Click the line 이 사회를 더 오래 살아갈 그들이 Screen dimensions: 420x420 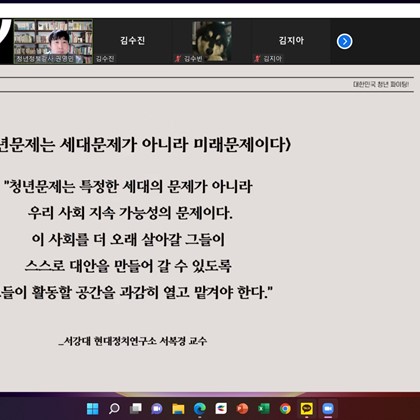[x=128, y=239]
